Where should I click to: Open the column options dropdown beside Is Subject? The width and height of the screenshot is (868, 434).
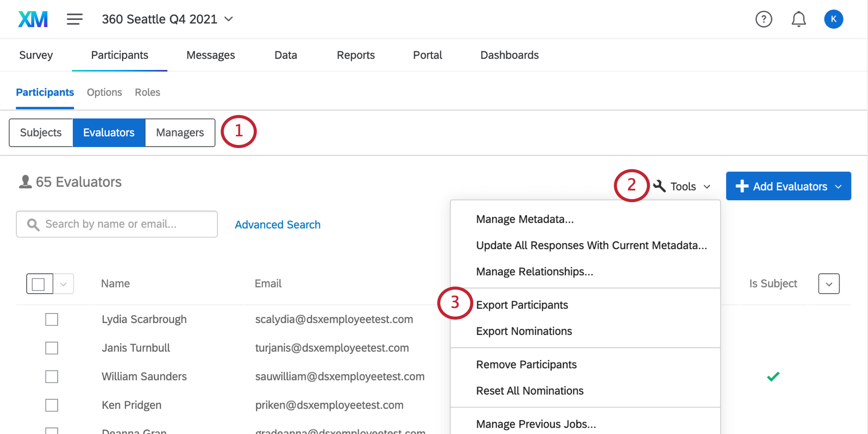[x=829, y=284]
